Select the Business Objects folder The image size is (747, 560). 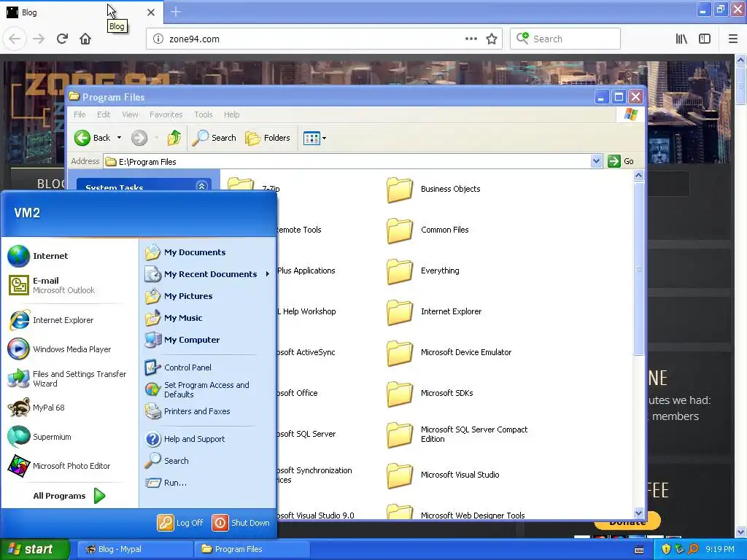(433, 189)
